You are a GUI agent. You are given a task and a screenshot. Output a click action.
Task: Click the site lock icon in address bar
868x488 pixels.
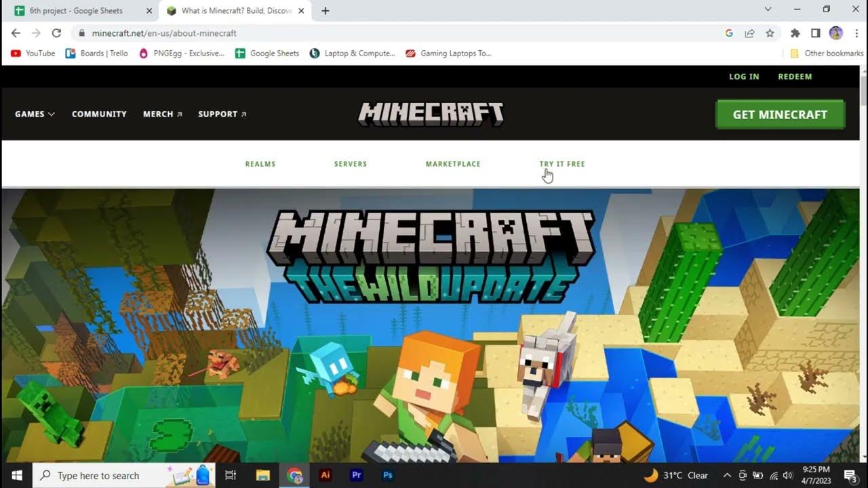tap(81, 33)
